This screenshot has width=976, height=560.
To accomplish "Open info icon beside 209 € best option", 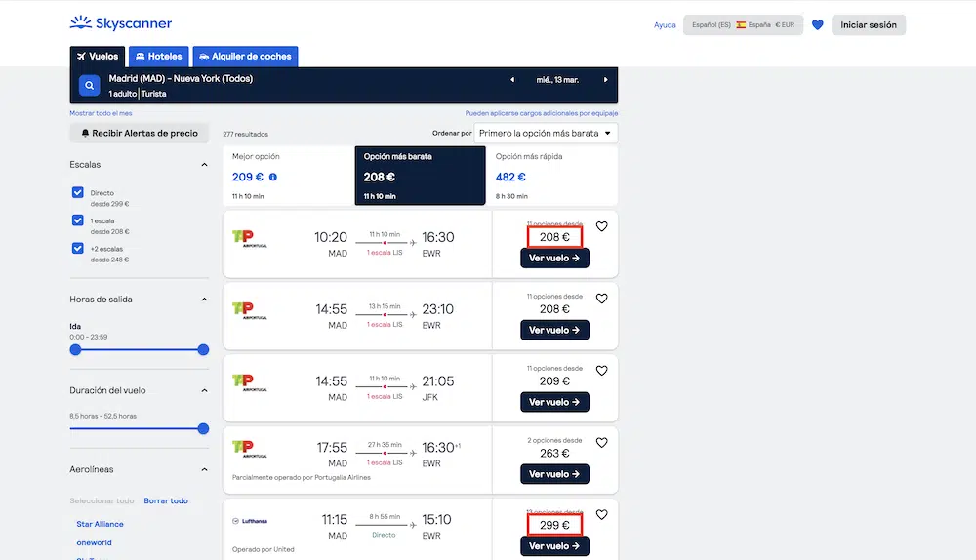I will tap(272, 177).
